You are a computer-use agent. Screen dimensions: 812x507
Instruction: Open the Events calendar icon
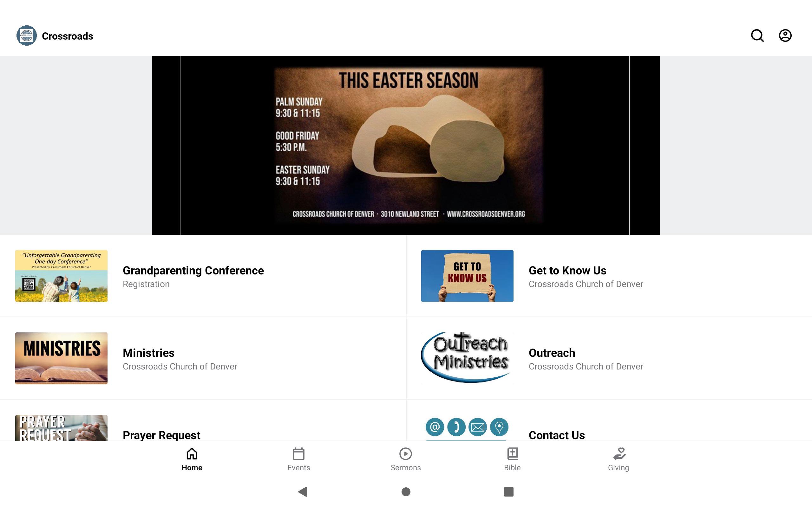(x=298, y=454)
